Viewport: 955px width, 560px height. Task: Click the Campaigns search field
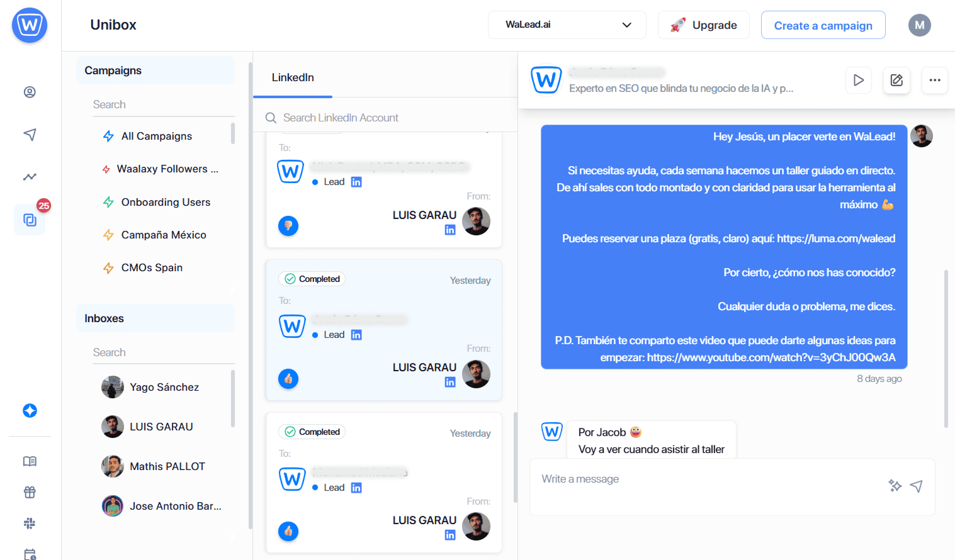coord(164,104)
